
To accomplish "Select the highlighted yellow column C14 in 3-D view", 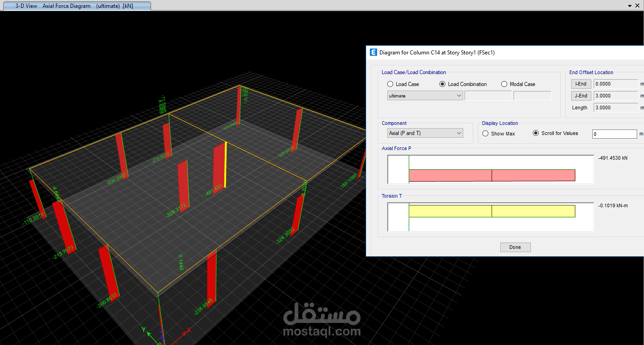I will pyautogui.click(x=226, y=164).
